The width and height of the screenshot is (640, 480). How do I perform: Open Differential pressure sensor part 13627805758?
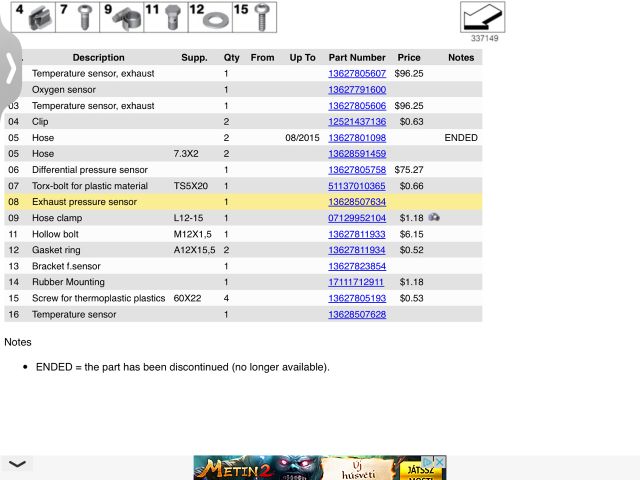point(356,170)
